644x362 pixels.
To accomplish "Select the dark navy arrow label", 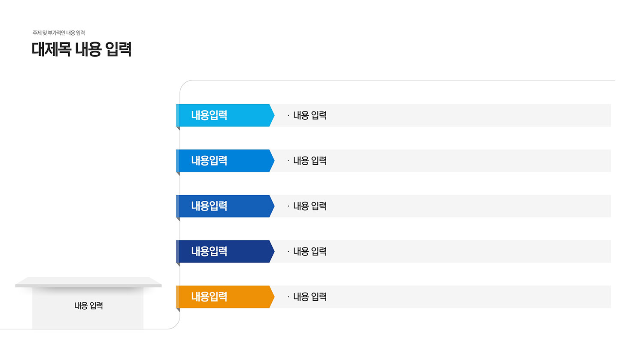I will coord(225,251).
